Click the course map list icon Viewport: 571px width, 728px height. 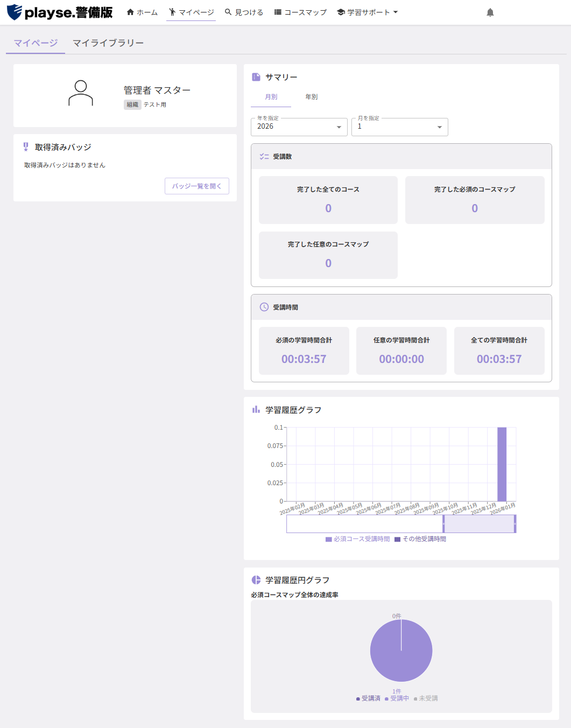pyautogui.click(x=278, y=12)
